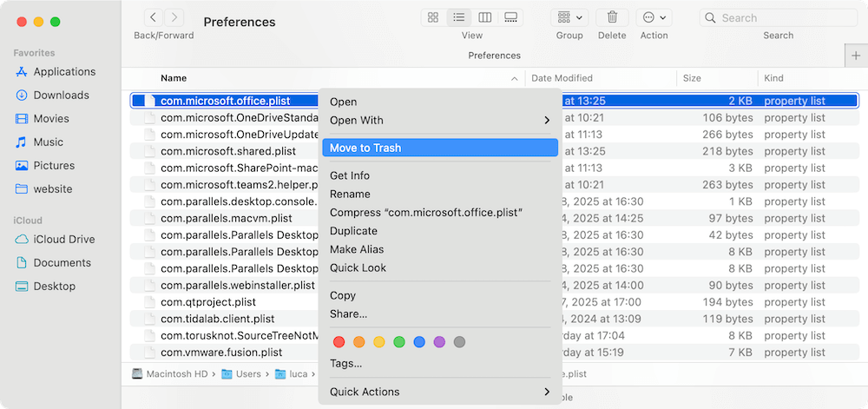
Task: Switch to column view
Action: (485, 17)
